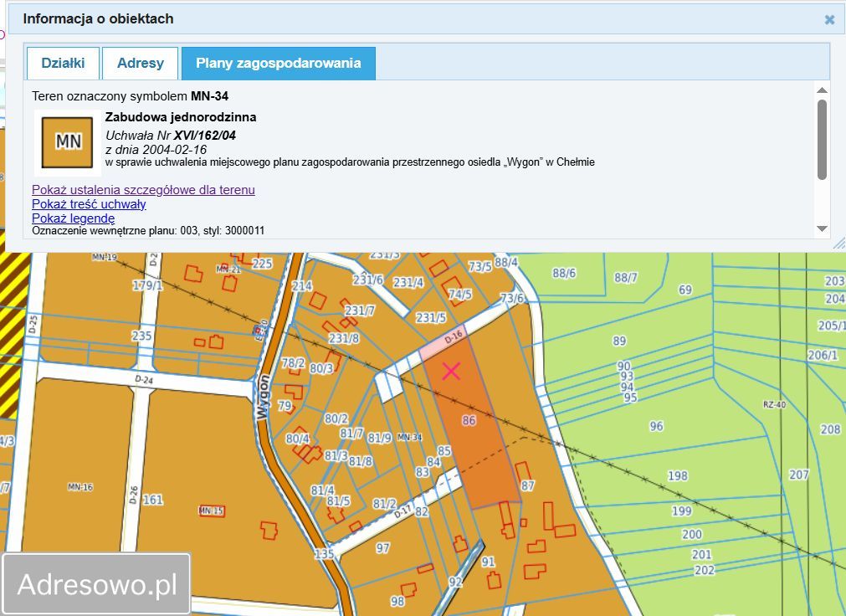846x616 pixels.
Task: Click the RZ-40 zone label
Action: tap(774, 404)
